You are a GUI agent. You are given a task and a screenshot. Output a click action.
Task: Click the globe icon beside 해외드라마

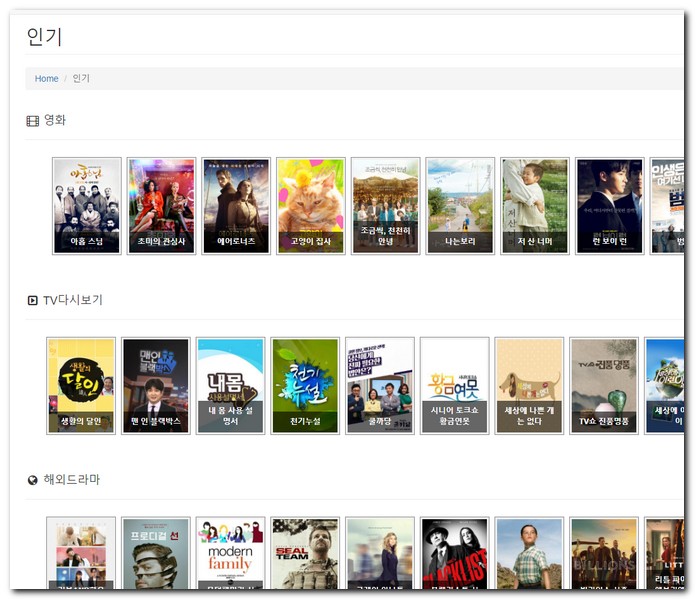(x=32, y=480)
